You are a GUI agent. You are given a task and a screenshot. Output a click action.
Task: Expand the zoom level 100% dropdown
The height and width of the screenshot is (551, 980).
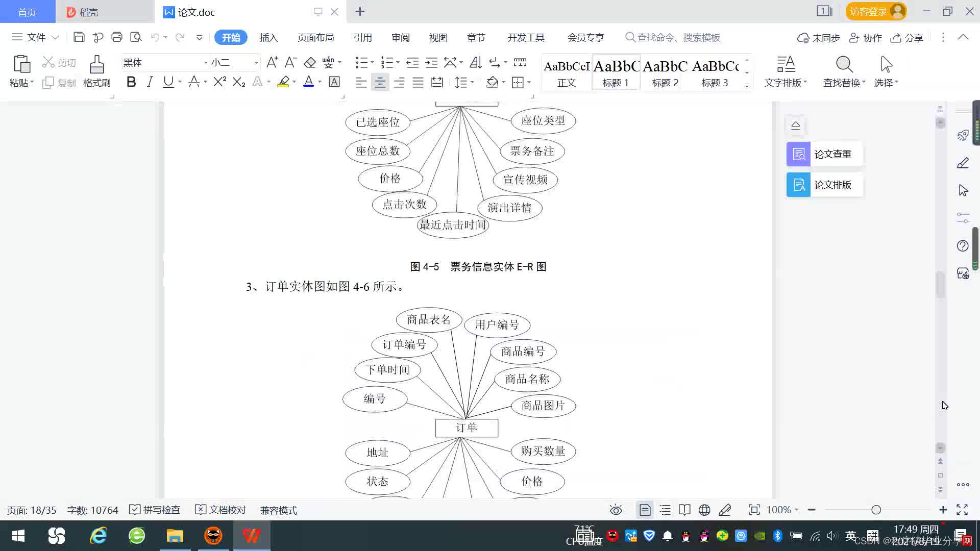[796, 510]
